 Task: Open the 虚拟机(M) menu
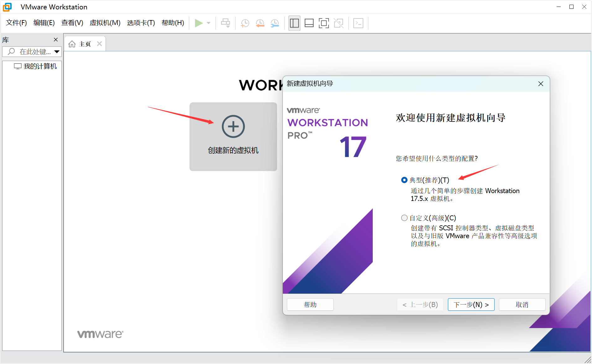tap(105, 23)
